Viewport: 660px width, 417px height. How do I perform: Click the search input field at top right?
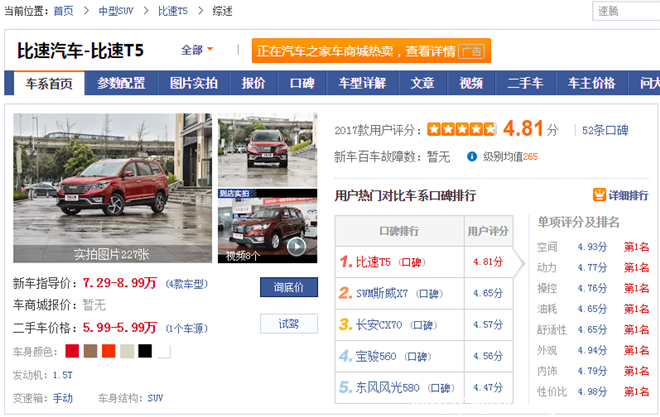pyautogui.click(x=625, y=10)
